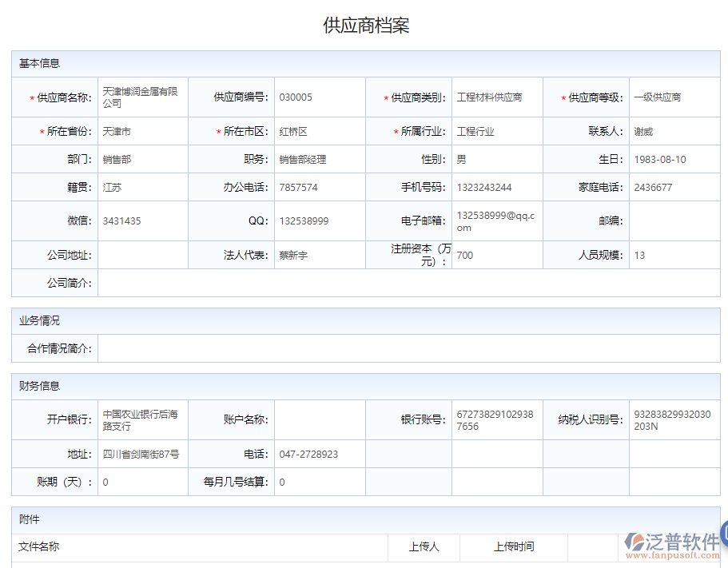728x568 pixels.
Task: Click the 文件名称 column header
Action: [x=39, y=548]
